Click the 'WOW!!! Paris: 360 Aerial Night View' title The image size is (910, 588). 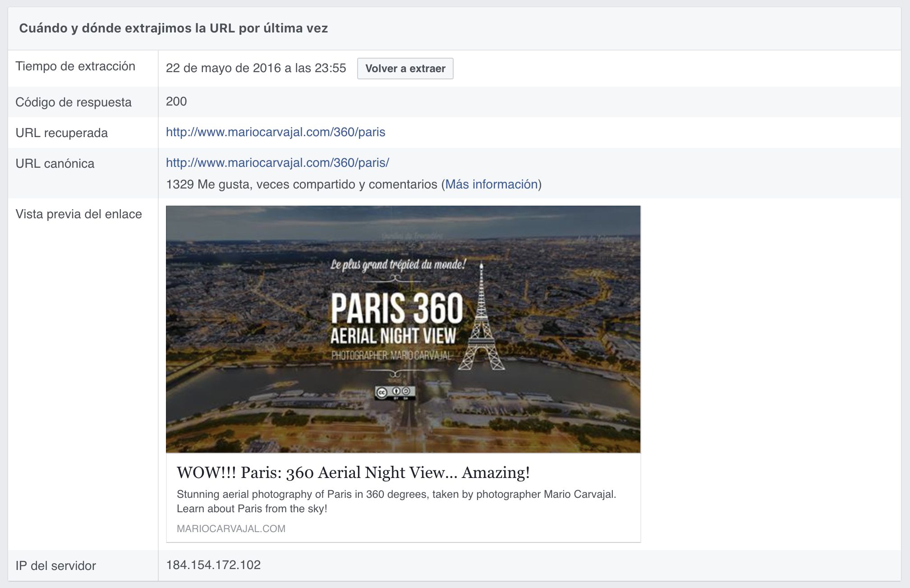point(353,473)
